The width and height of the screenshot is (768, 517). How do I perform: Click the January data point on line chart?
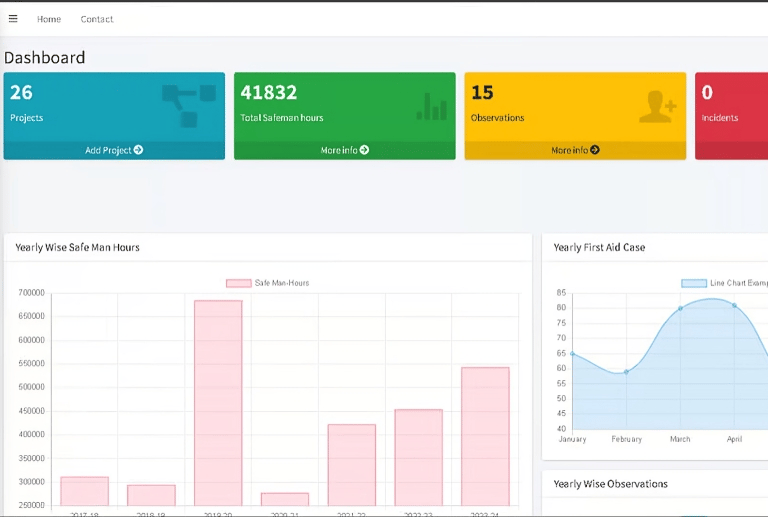click(573, 353)
